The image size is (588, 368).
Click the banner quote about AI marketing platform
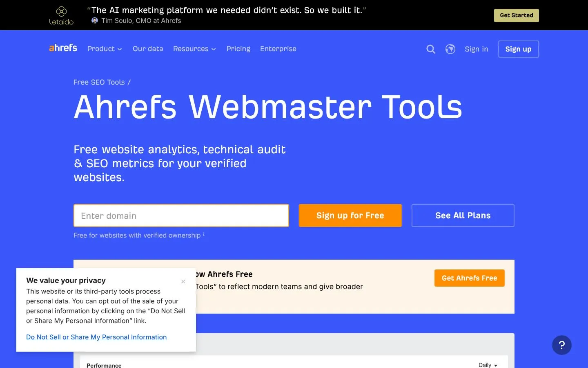pyautogui.click(x=227, y=10)
